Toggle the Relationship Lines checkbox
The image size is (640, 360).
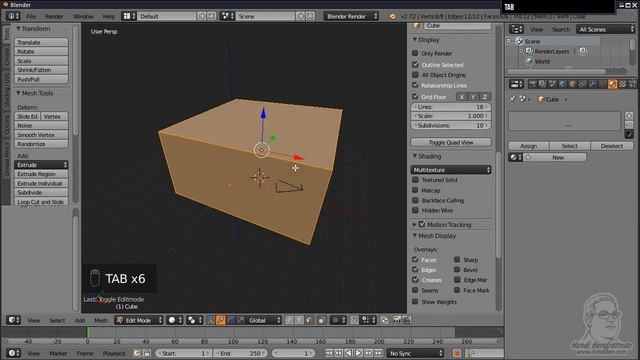(415, 85)
